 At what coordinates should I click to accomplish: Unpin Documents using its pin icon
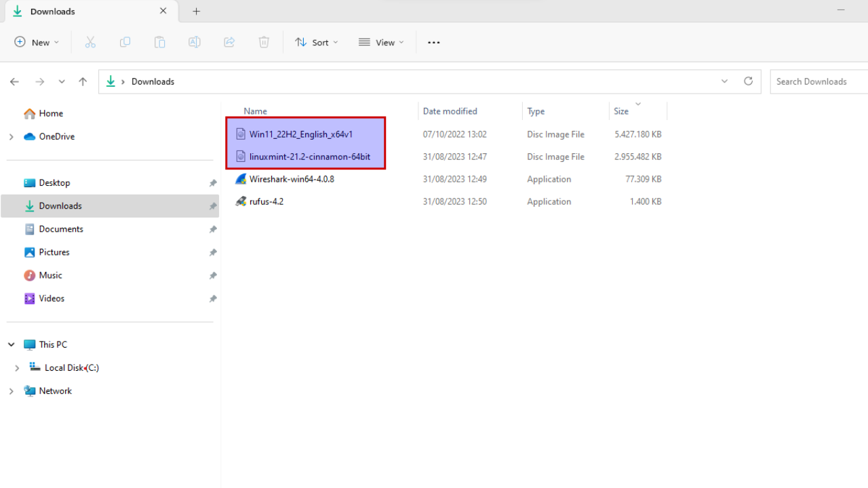coord(213,229)
